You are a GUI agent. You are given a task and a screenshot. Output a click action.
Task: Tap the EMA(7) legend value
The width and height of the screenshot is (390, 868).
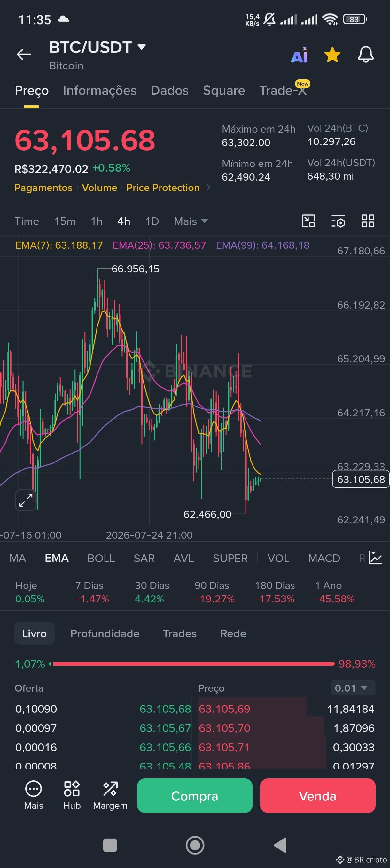[x=59, y=245]
